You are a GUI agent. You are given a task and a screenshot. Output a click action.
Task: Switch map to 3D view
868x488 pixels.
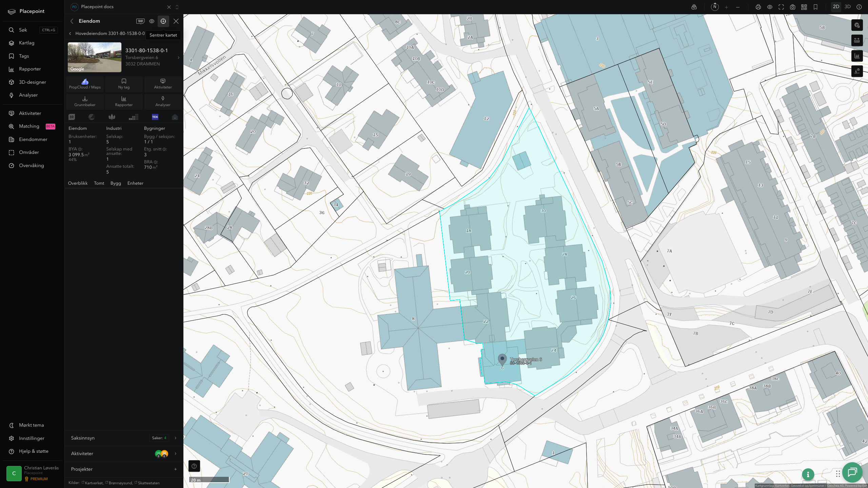[x=848, y=7]
